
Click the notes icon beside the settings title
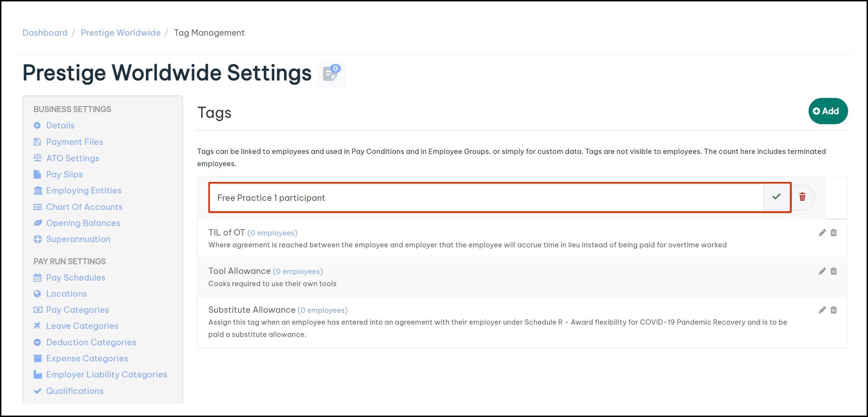pyautogui.click(x=331, y=74)
